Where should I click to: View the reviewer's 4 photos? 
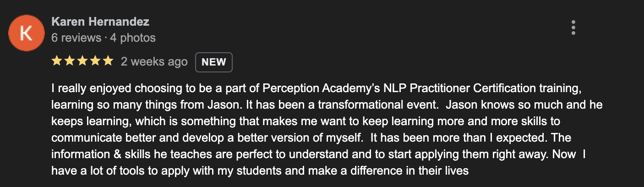tap(133, 38)
